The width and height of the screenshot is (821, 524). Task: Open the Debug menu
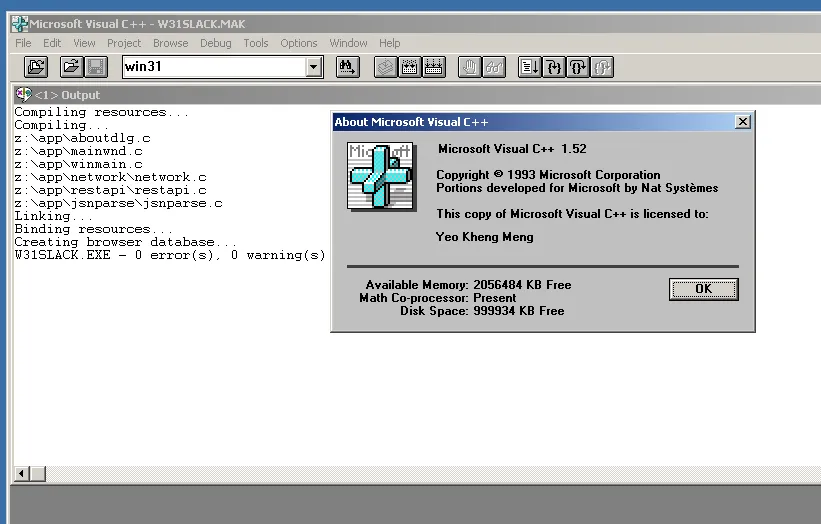(x=216, y=43)
